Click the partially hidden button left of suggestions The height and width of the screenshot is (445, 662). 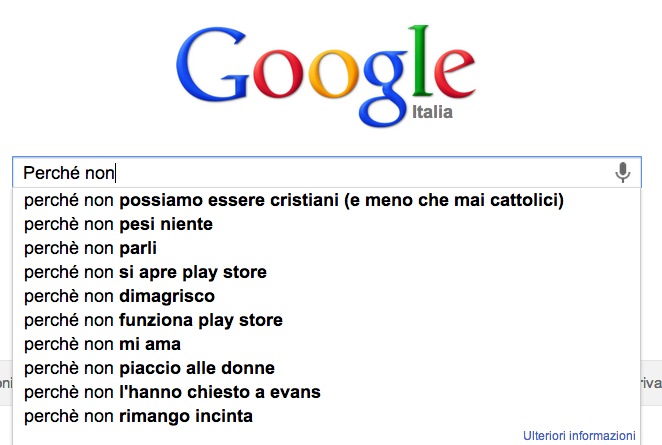5,383
